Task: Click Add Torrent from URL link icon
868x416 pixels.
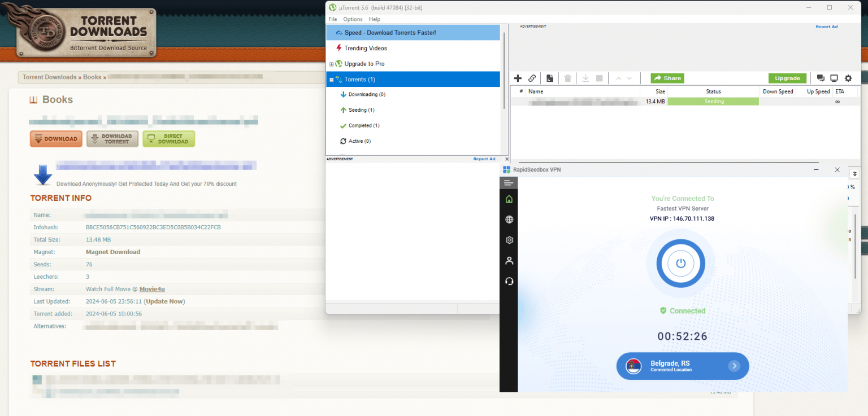Action: [532, 78]
